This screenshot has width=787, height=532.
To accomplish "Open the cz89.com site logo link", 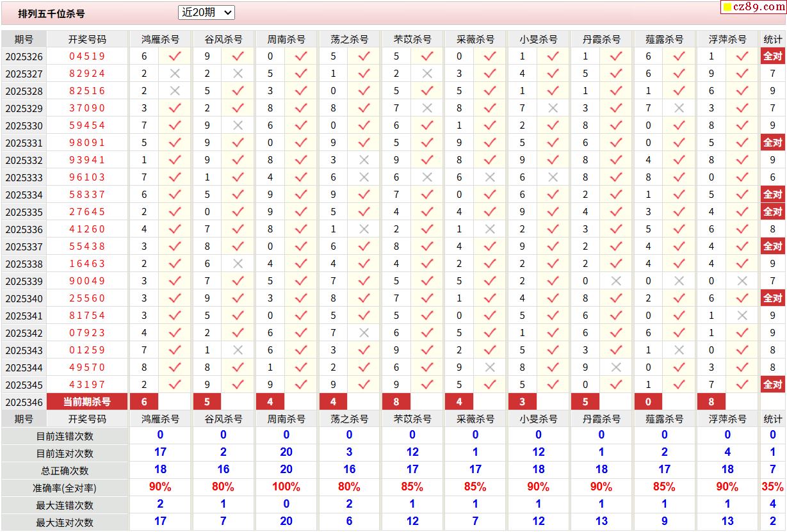I will 754,7.
